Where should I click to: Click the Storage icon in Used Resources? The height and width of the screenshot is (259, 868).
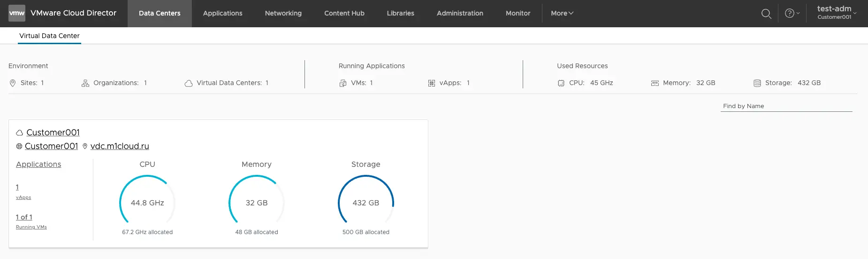point(757,83)
